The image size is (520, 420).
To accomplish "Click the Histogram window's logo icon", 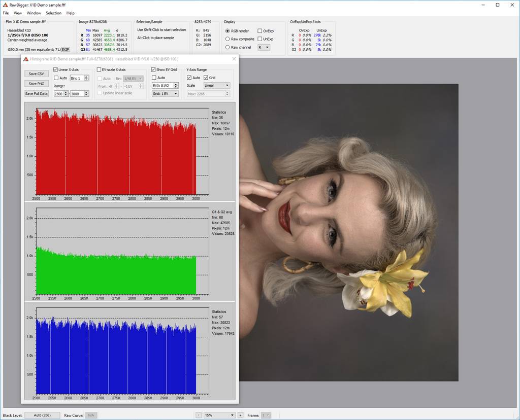I will click(26, 59).
